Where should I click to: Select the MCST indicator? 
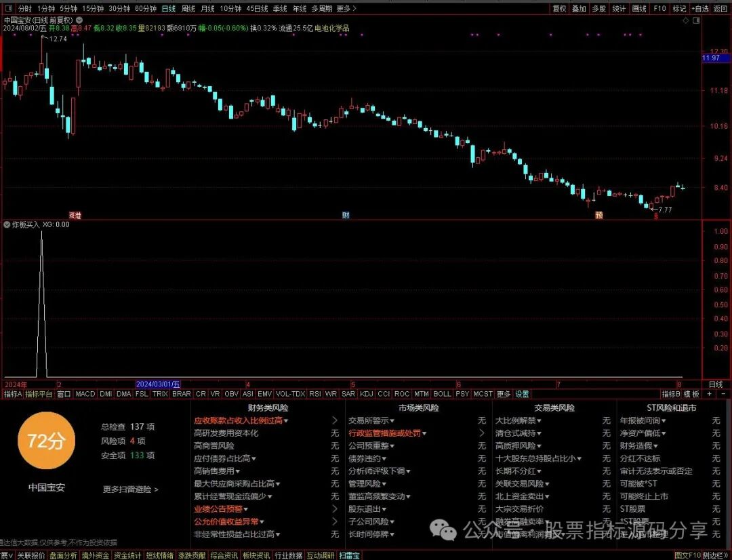point(483,394)
